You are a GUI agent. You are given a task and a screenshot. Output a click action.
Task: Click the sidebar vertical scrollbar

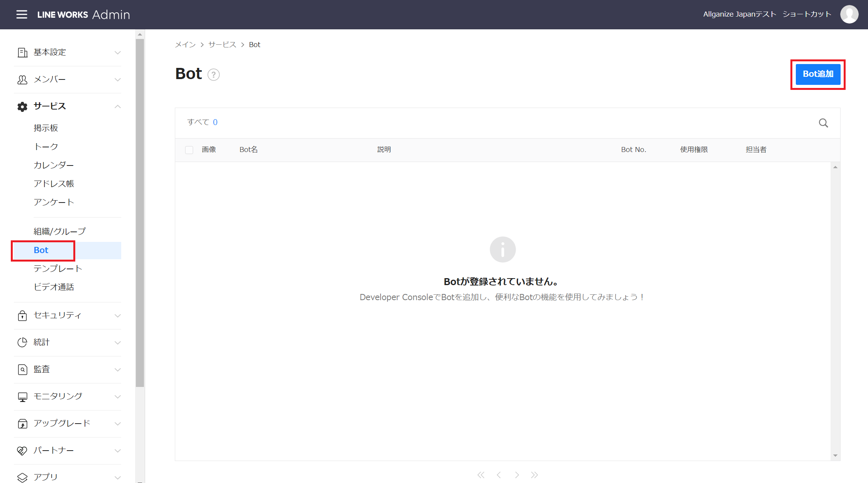(140, 212)
